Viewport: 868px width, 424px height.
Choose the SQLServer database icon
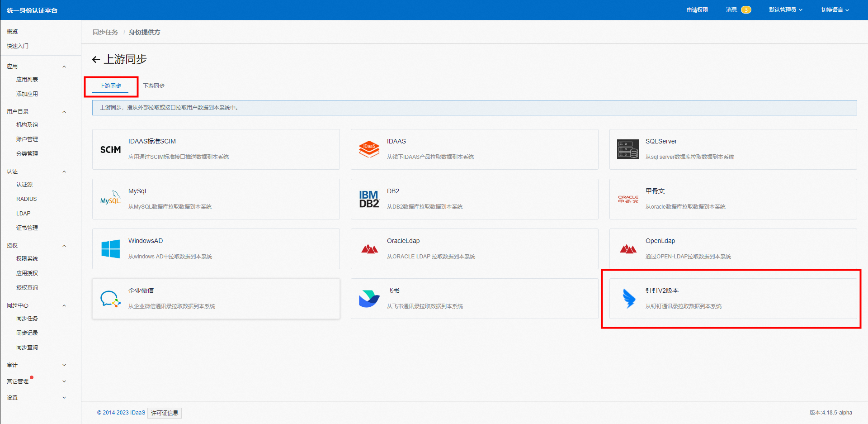pyautogui.click(x=628, y=149)
